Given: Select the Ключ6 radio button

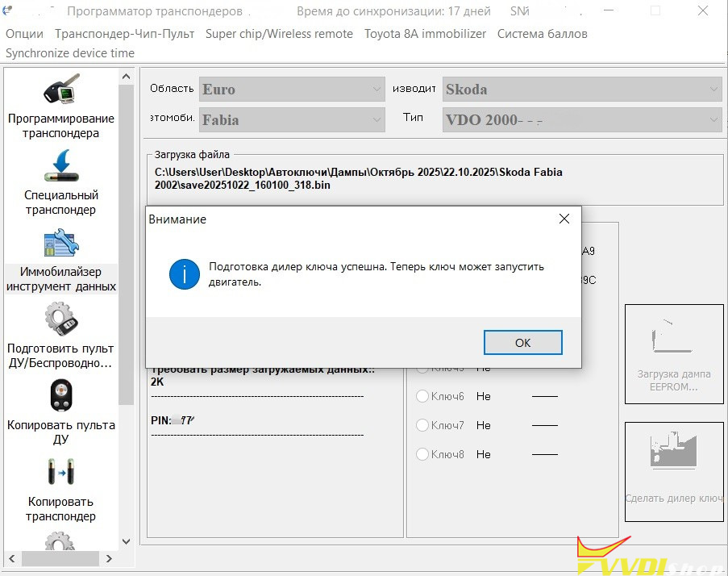Looking at the screenshot, I should coord(422,396).
